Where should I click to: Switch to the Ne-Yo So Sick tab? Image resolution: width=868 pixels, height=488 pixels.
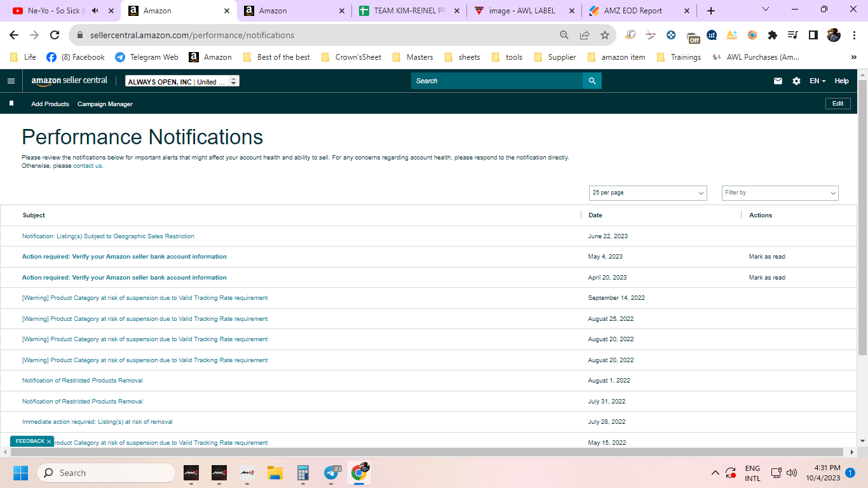point(62,11)
